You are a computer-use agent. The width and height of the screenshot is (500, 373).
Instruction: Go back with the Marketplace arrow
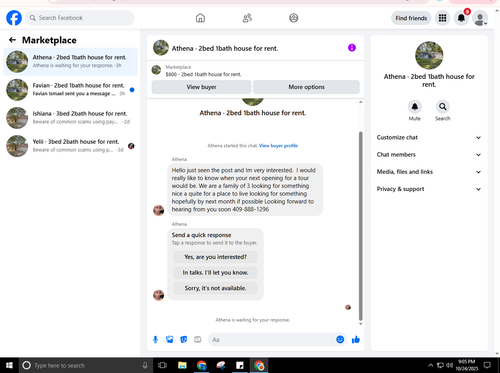tap(13, 40)
